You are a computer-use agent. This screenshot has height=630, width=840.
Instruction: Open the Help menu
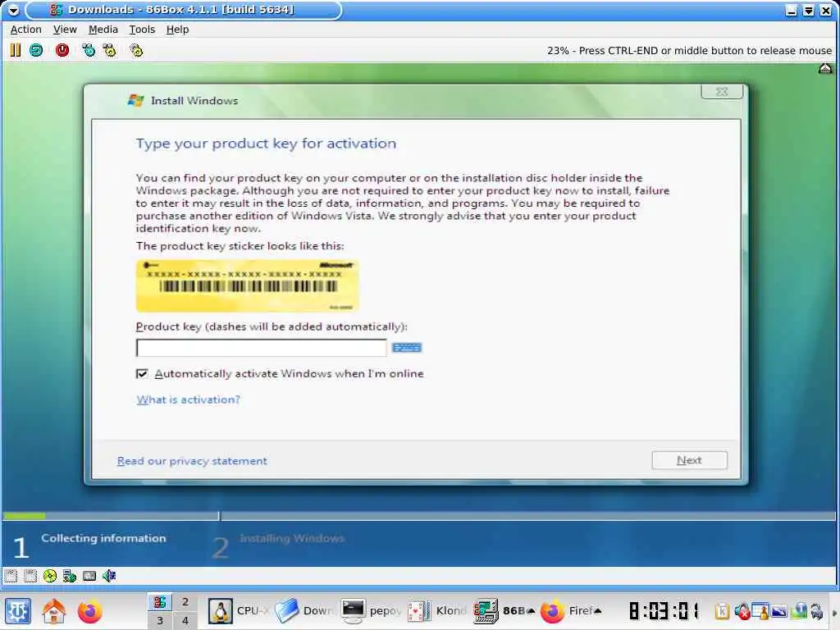tap(177, 30)
